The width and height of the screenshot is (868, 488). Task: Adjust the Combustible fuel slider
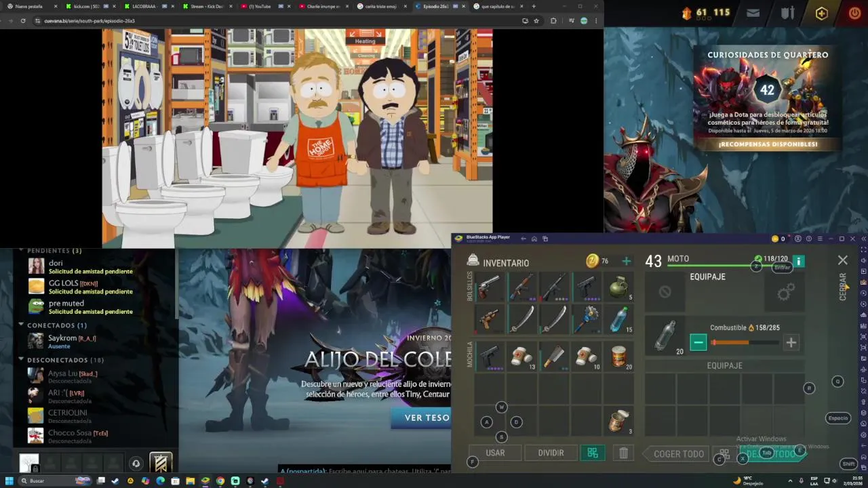tap(745, 343)
